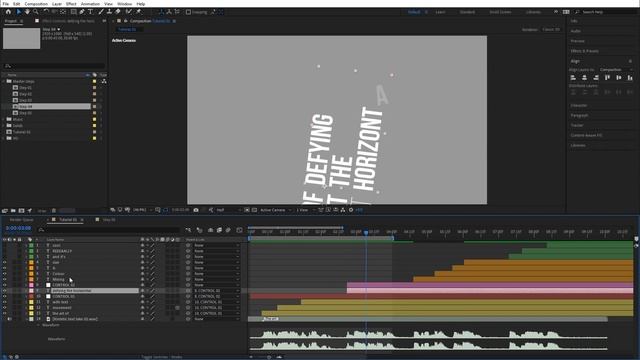The height and width of the screenshot is (360, 640).
Task: Expand the Music folder in Project panel
Action: 4,119
